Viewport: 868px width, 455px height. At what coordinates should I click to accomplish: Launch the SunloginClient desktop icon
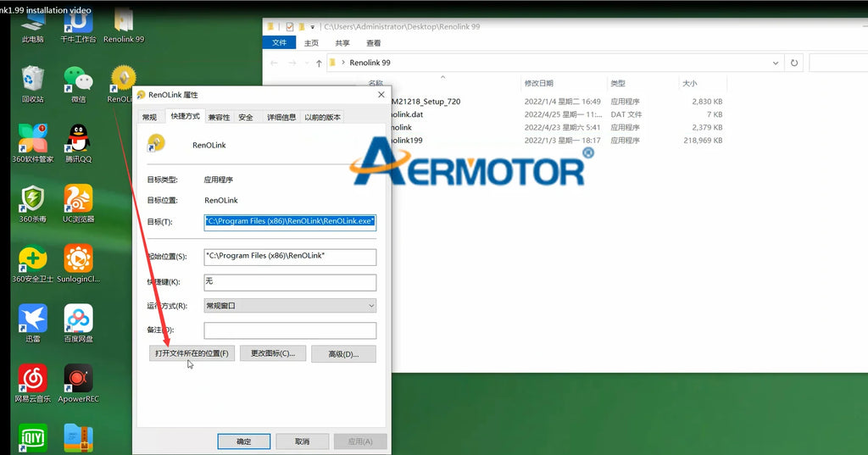[x=78, y=264]
